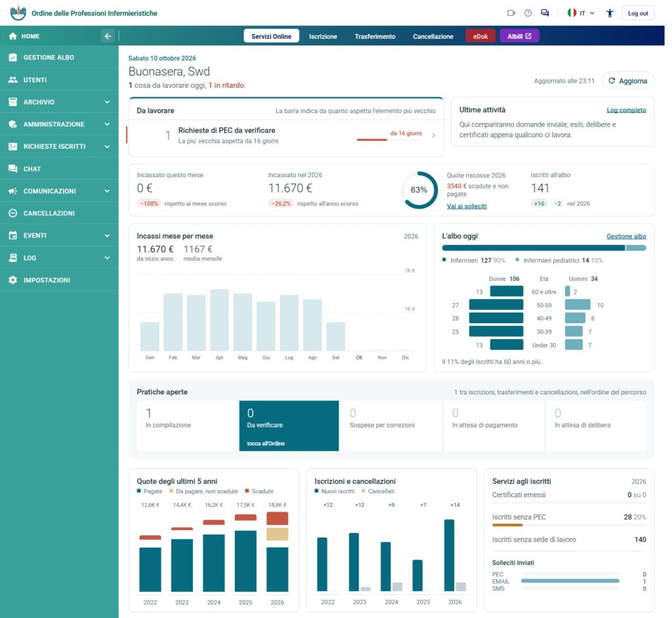
Task: Open the eDok tab
Action: [x=480, y=36]
